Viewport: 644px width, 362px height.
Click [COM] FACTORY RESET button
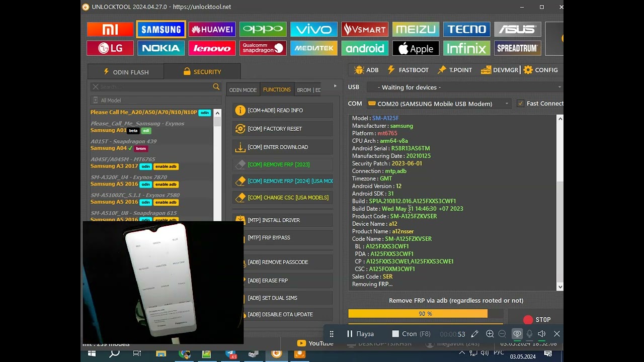[282, 129]
